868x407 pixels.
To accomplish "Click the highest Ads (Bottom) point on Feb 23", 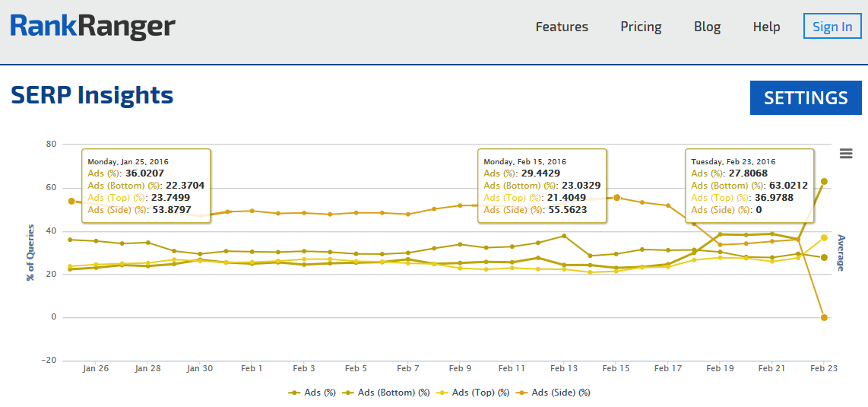I will point(824,182).
